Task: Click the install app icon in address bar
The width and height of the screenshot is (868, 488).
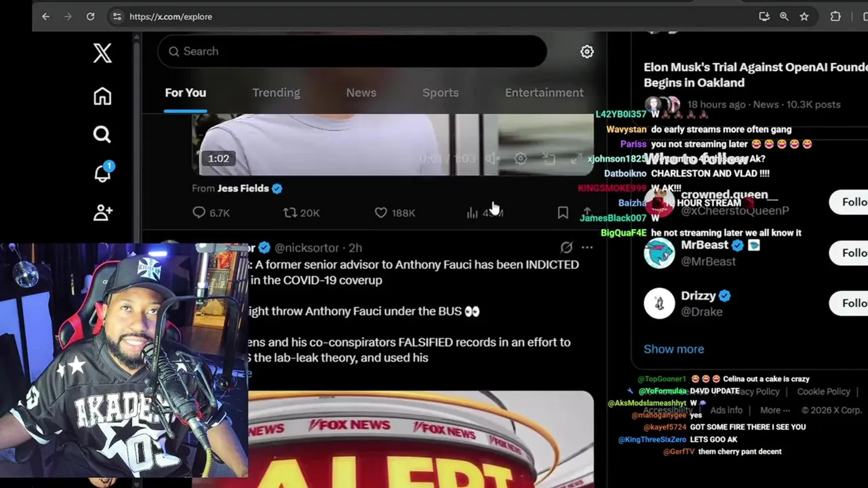Action: click(x=764, y=16)
